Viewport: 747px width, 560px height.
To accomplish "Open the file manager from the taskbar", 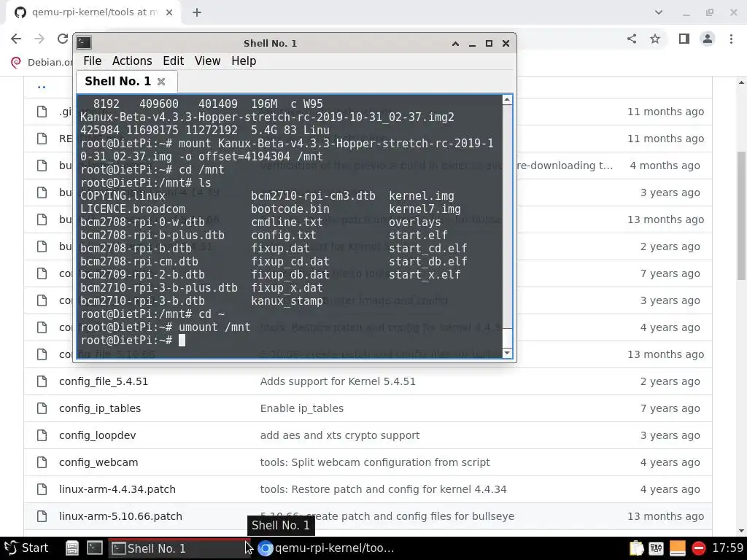I will coord(72,548).
